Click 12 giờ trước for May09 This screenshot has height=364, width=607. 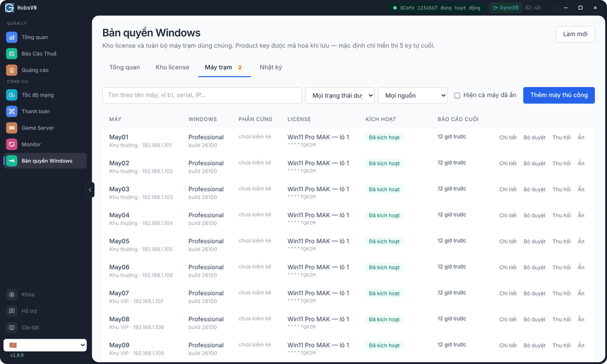452,345
